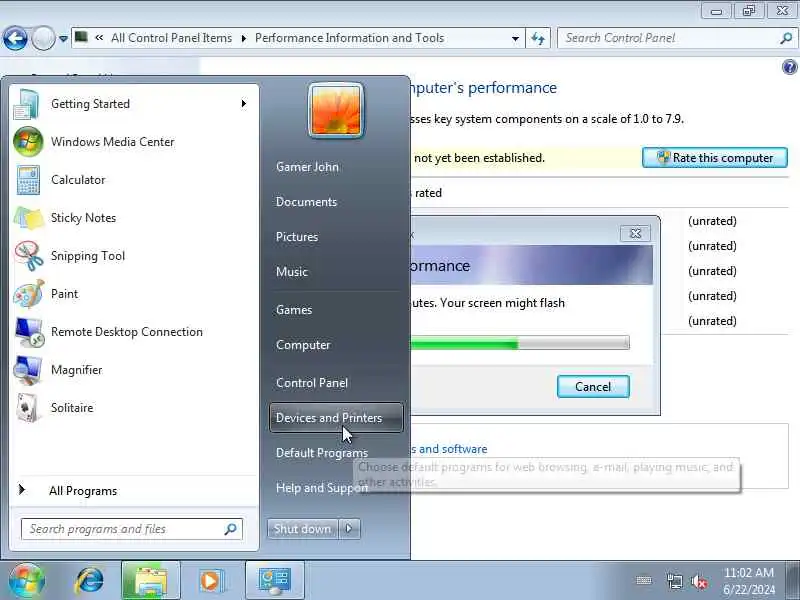Open Windows Media Player taskbar icon
Viewport: 800px width, 600px height.
tap(211, 581)
